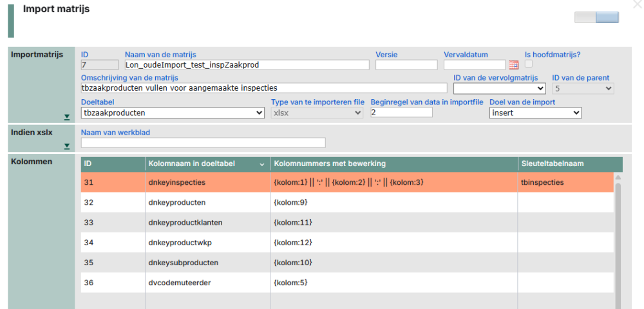The image size is (644, 309).
Task: Open the ID van de parent dropdown
Action: 583,88
